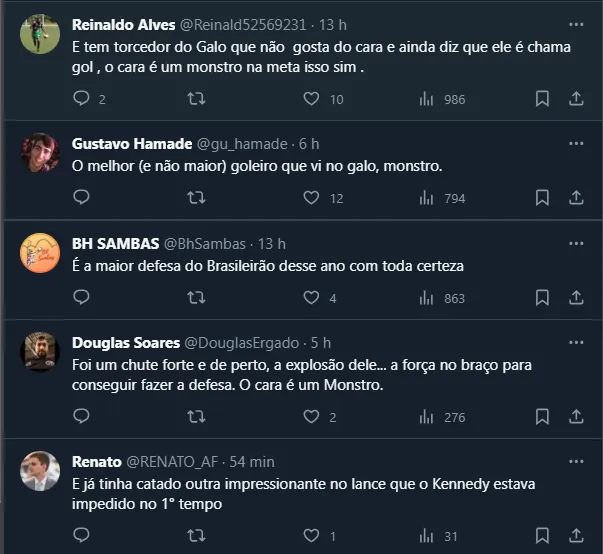Reply to Reinaldo Alves' tweet
The image size is (603, 554).
82,99
